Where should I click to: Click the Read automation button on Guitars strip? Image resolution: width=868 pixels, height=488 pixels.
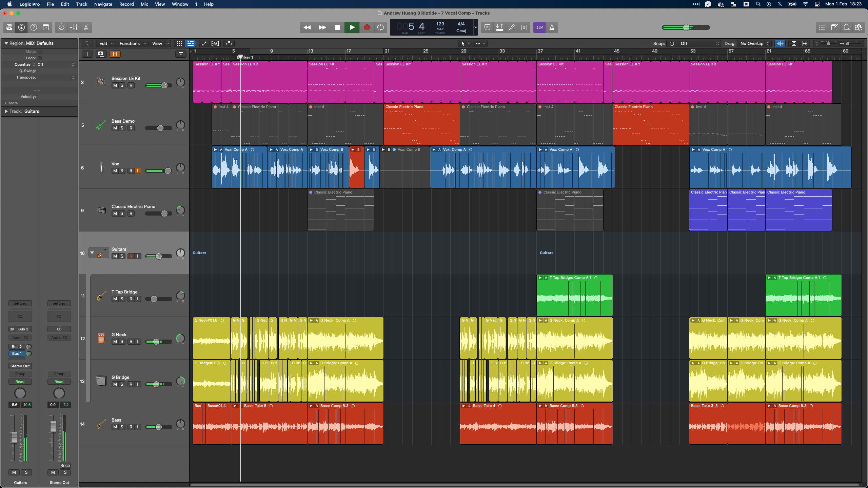point(20,382)
